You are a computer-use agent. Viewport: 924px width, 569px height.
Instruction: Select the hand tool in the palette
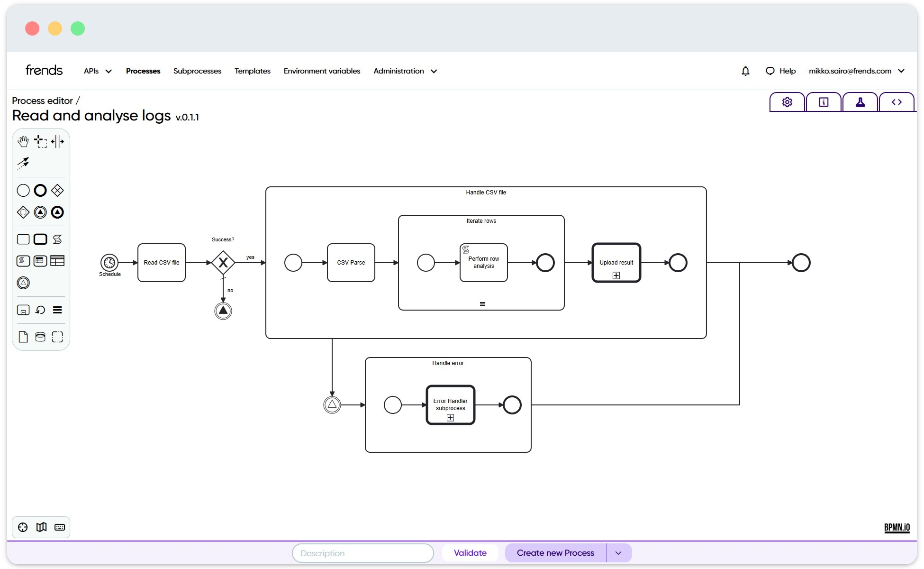[x=23, y=141]
